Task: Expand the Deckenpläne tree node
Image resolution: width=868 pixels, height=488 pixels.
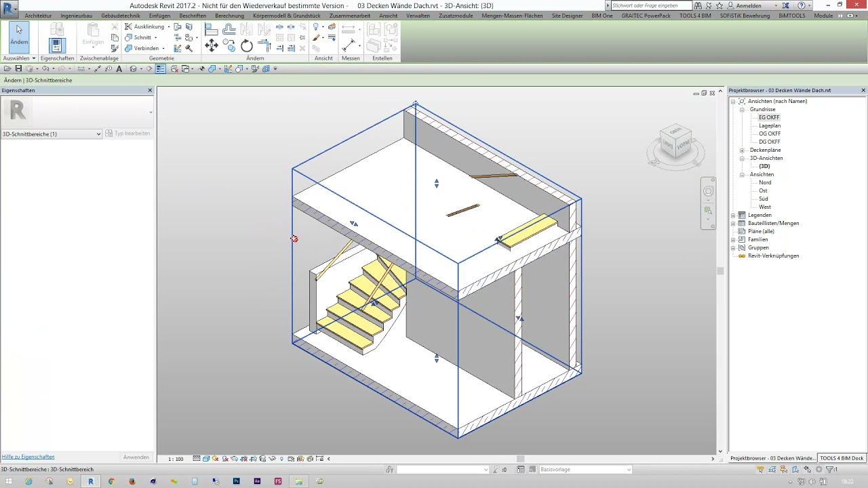Action: click(x=742, y=150)
